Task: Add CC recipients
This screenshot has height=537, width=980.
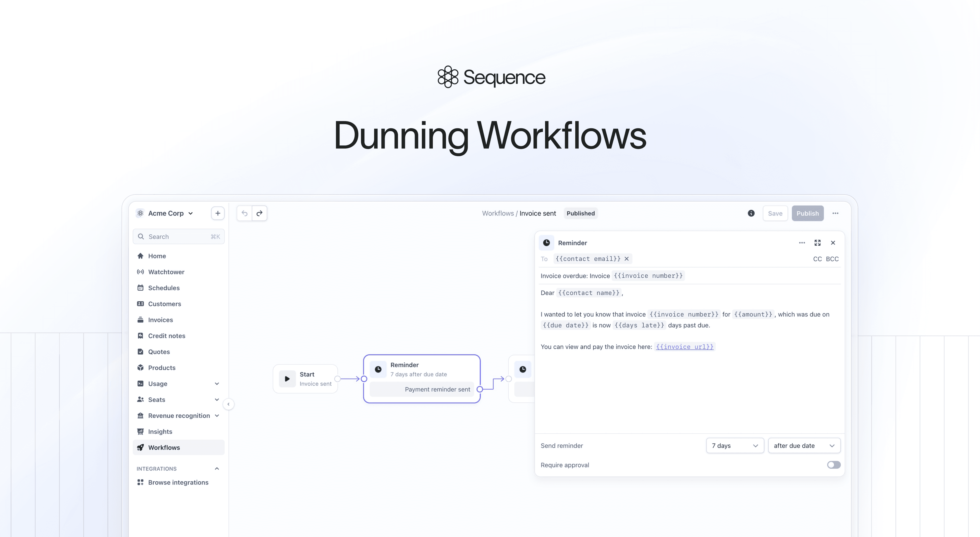Action: coord(817,259)
